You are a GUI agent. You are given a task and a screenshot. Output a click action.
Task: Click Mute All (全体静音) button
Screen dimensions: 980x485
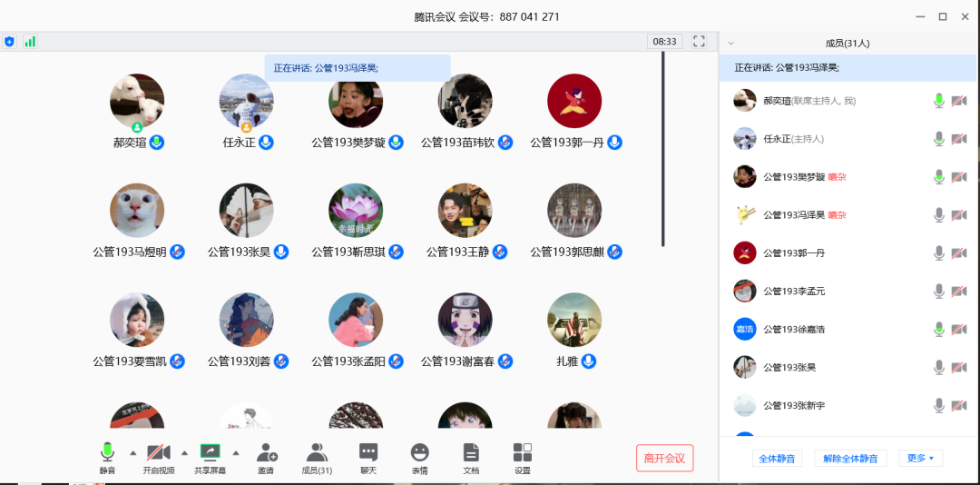pyautogui.click(x=777, y=459)
